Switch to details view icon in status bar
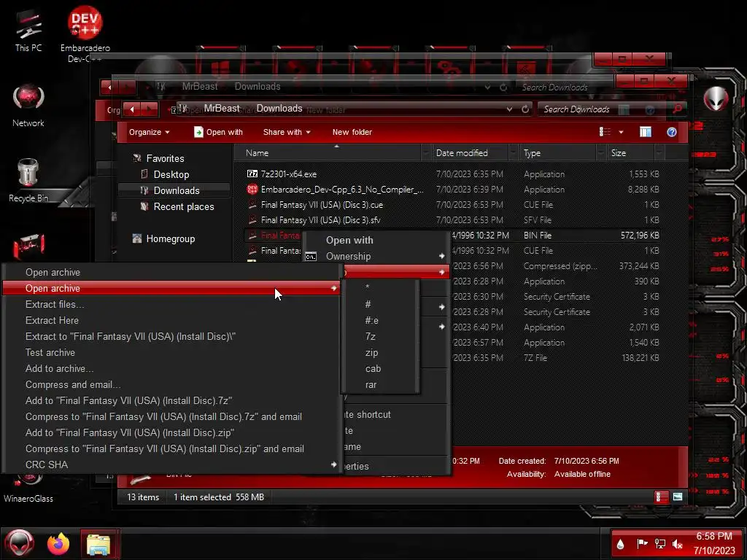The width and height of the screenshot is (747, 560). pos(661,497)
